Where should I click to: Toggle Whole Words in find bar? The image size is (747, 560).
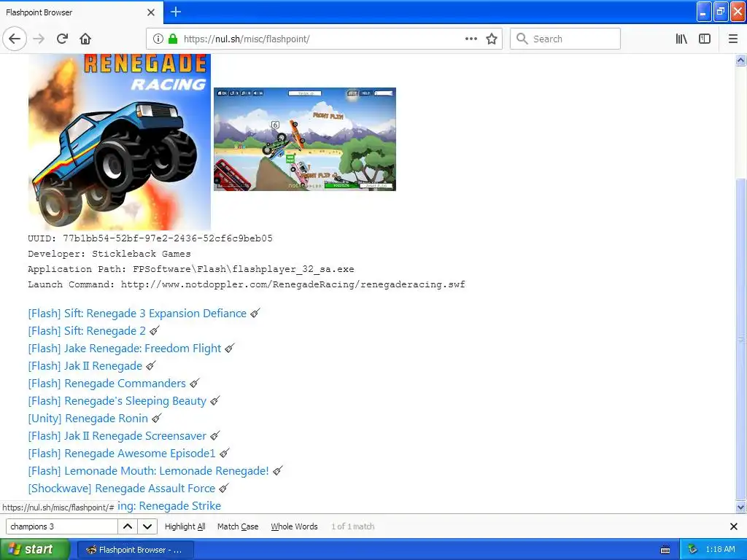pyautogui.click(x=294, y=526)
